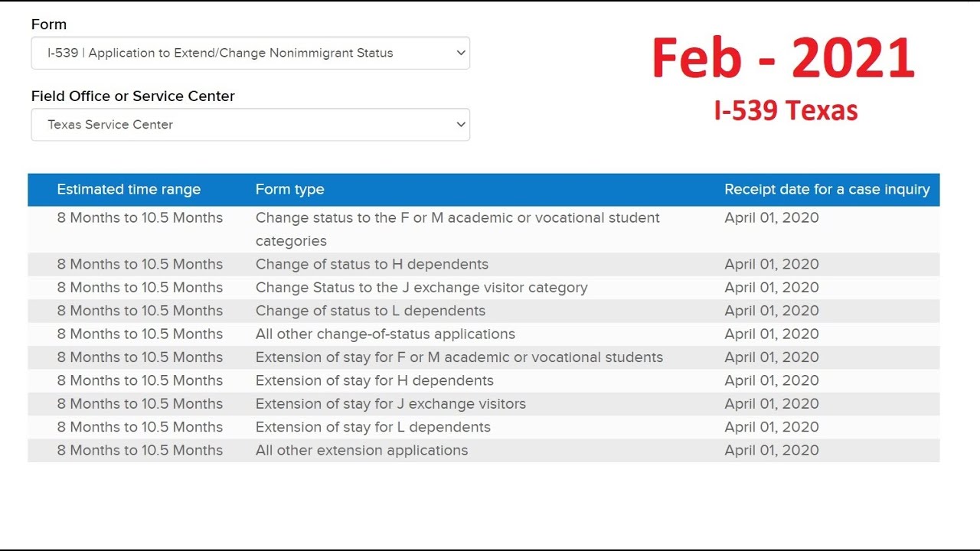Click 'Receipt date for a case inquiry' header
The height and width of the screenshot is (551, 980).
(x=828, y=189)
